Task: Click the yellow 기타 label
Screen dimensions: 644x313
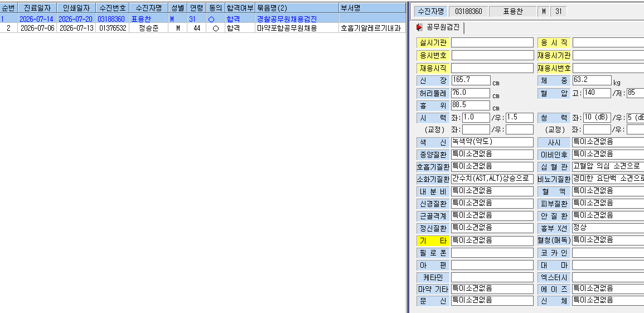Action: click(x=433, y=240)
